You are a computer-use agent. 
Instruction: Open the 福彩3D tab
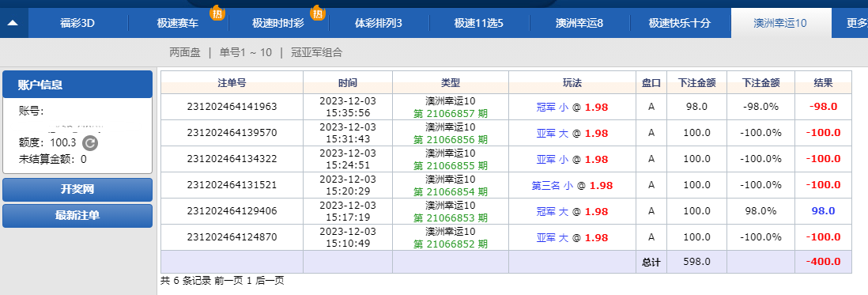[x=77, y=23]
